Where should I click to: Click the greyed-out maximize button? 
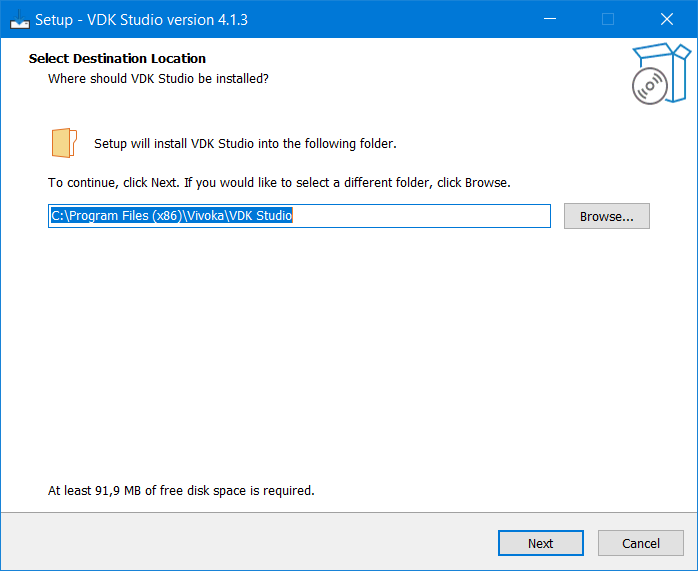607,18
